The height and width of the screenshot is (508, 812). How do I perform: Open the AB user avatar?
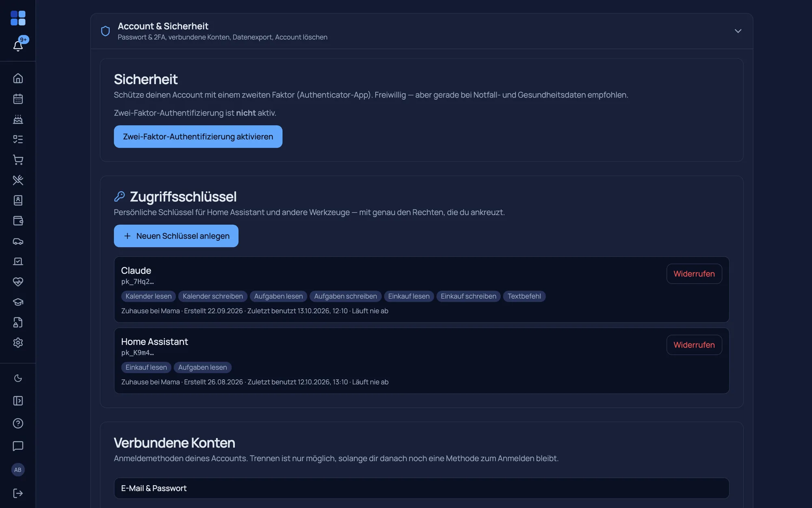pos(18,470)
